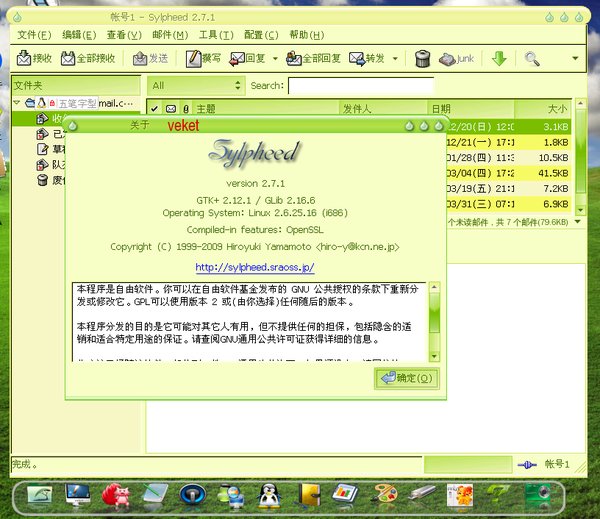Click message list scroll down arrow
This screenshot has width=600, height=519.
[580, 210]
